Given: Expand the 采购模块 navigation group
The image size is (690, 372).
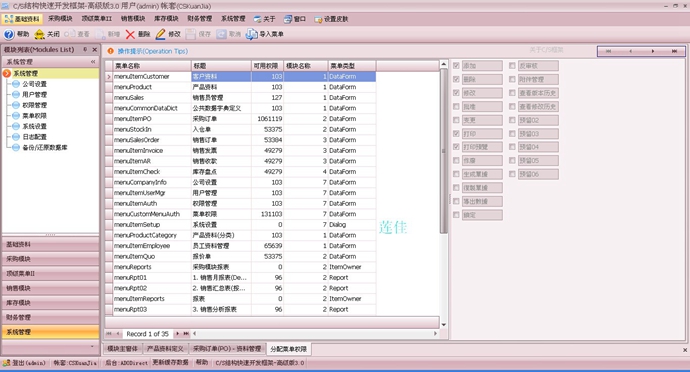Looking at the screenshot, I should [51, 259].
